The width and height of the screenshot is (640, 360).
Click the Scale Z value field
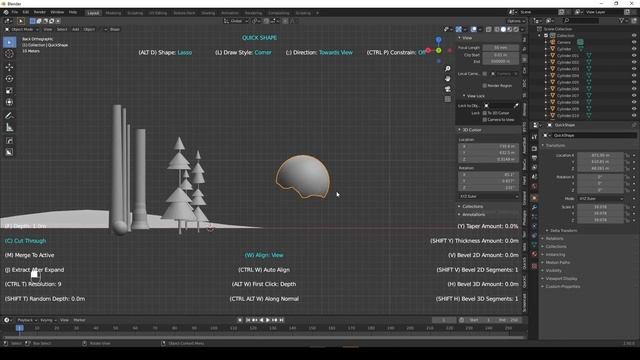[x=600, y=220]
